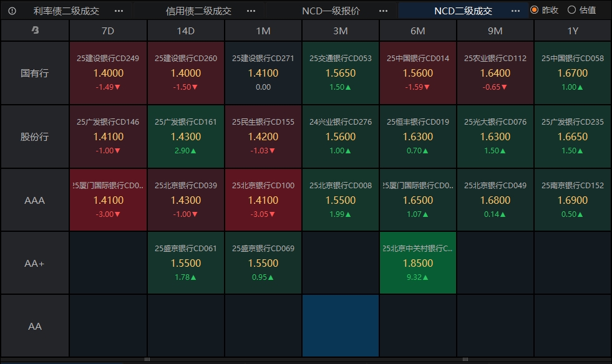This screenshot has height=364, width=612.
Task: Open the ellipsis menu beside 信用债二级成交
Action: coord(251,11)
